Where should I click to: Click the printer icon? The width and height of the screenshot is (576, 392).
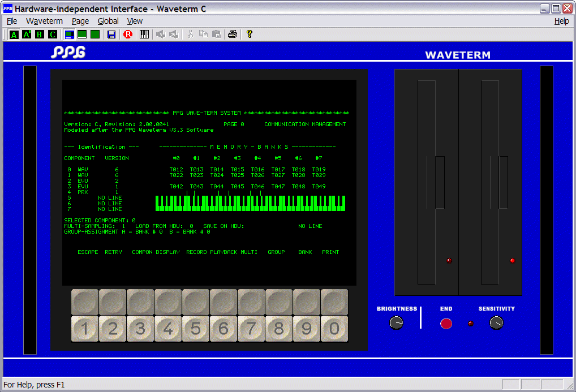click(x=233, y=35)
